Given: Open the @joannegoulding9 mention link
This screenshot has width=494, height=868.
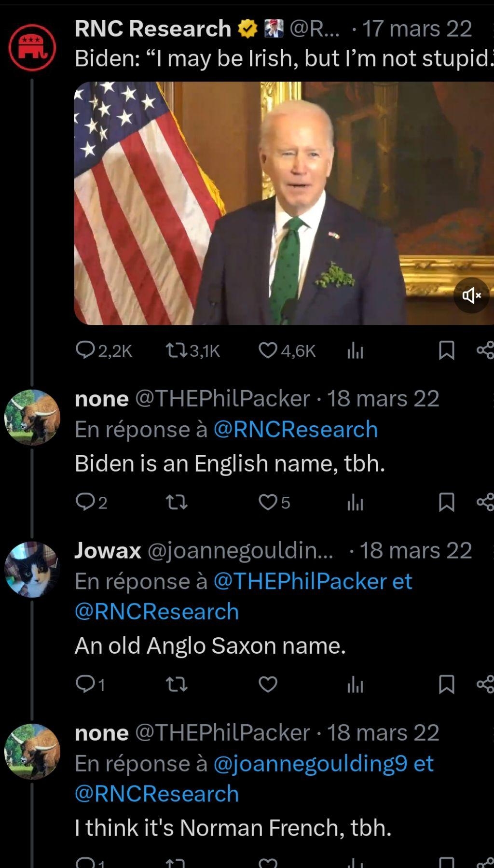Looking at the screenshot, I should point(310,764).
